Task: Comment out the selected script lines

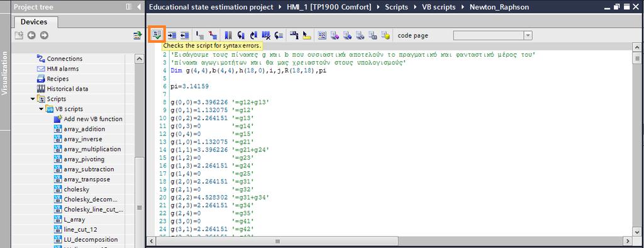Action: click(x=201, y=36)
